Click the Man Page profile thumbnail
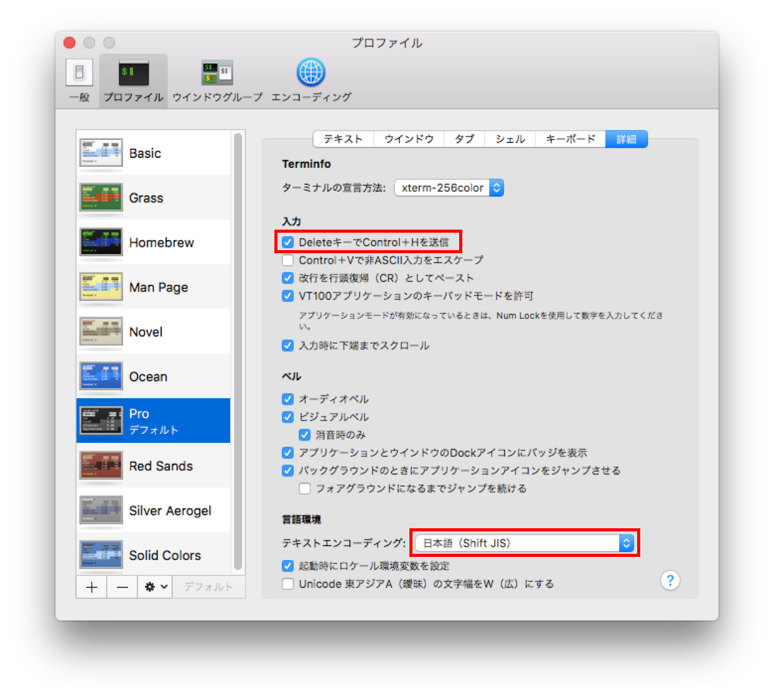 point(101,287)
